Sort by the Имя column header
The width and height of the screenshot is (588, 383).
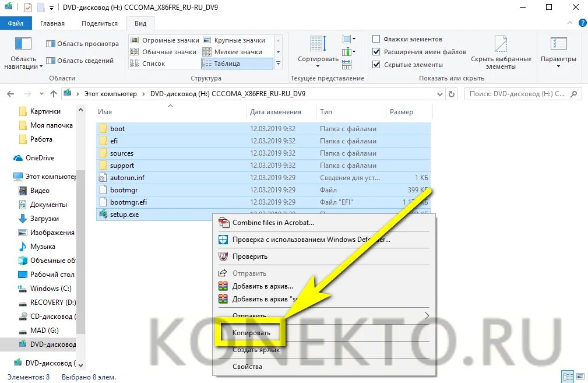click(171, 112)
